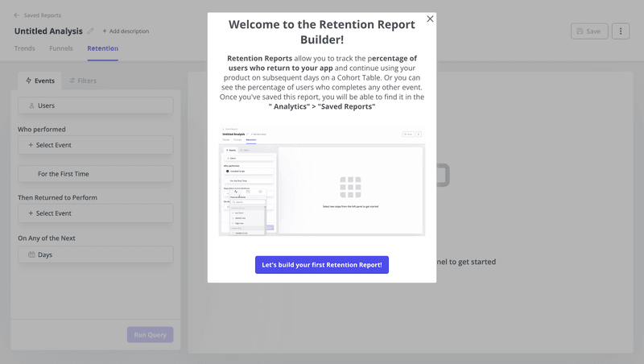The image size is (644, 364).
Task: Click the user icon in Users field
Action: pyautogui.click(x=31, y=105)
